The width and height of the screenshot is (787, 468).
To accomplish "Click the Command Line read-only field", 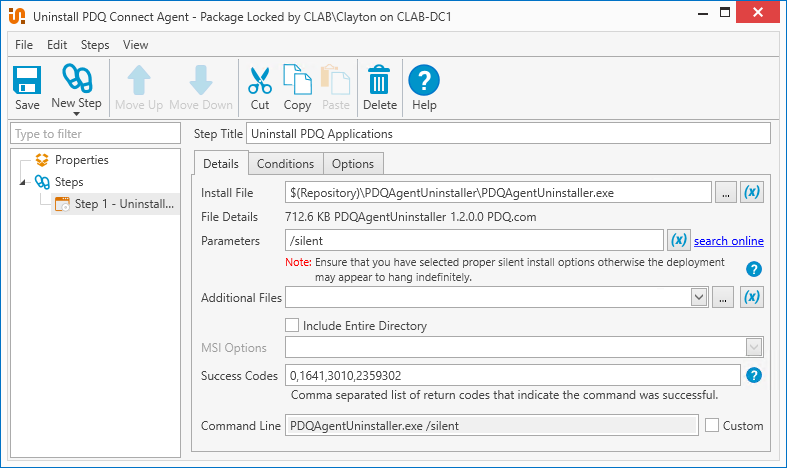I will coord(491,425).
